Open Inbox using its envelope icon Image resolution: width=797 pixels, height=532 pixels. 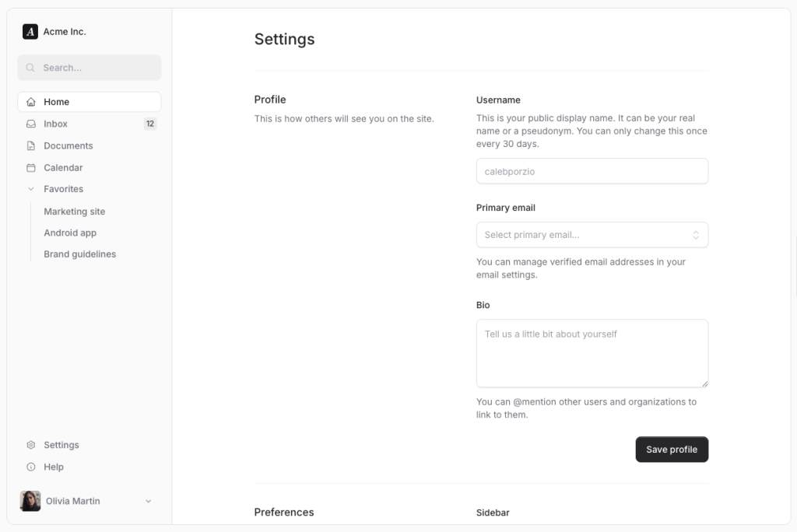31,124
